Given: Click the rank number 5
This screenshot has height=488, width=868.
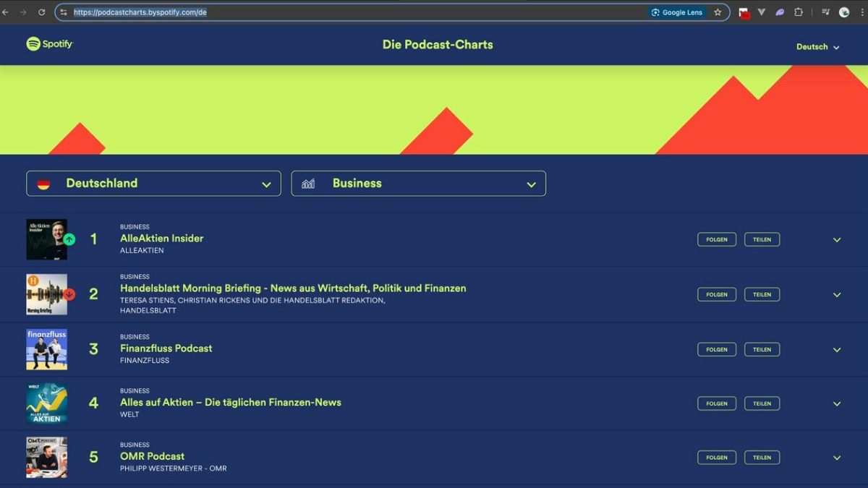Looking at the screenshot, I should coord(93,457).
